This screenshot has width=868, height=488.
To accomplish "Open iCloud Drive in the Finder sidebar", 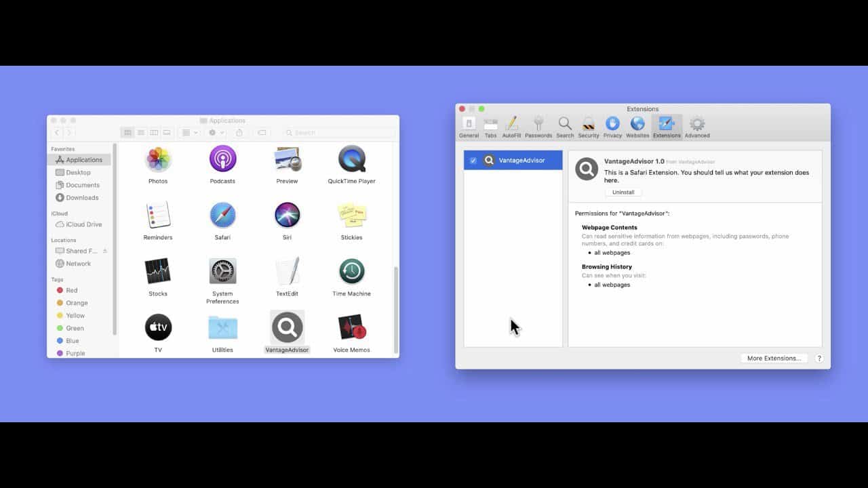I will tap(79, 224).
